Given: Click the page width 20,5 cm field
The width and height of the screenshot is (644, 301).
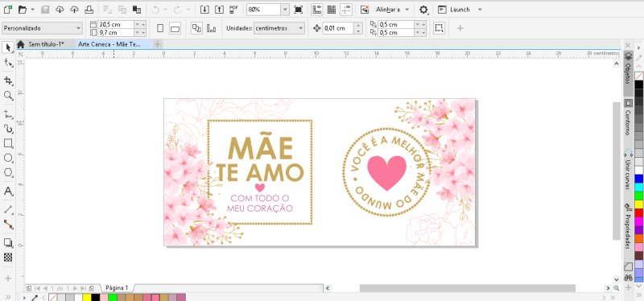Looking at the screenshot, I should [x=116, y=25].
